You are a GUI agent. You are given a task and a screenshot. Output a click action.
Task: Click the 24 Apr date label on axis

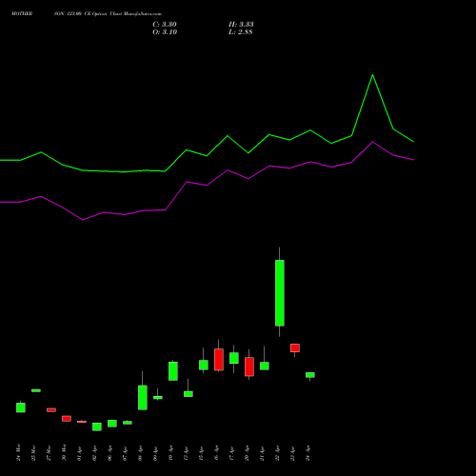308,453
